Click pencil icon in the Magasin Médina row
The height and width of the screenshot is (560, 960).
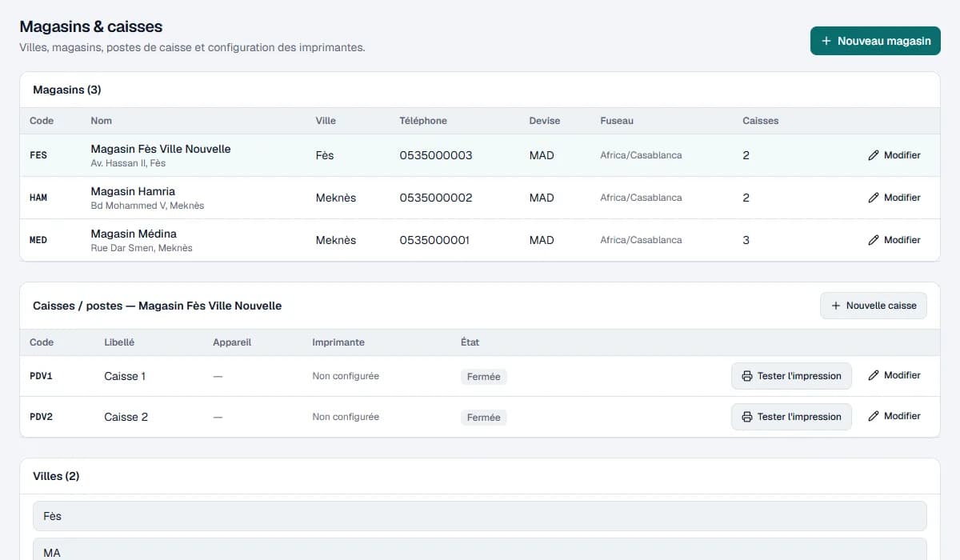point(874,240)
